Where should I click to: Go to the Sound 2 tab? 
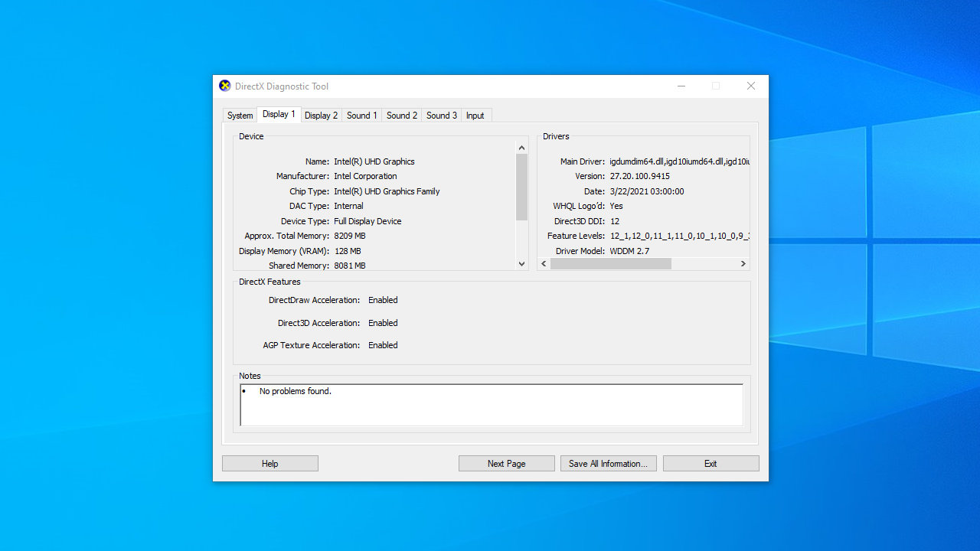402,116
